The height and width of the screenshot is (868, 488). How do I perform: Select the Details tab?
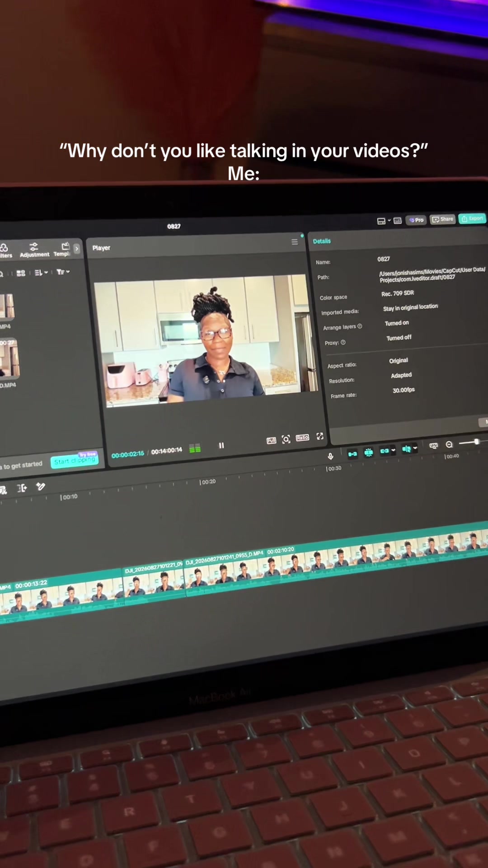322,241
